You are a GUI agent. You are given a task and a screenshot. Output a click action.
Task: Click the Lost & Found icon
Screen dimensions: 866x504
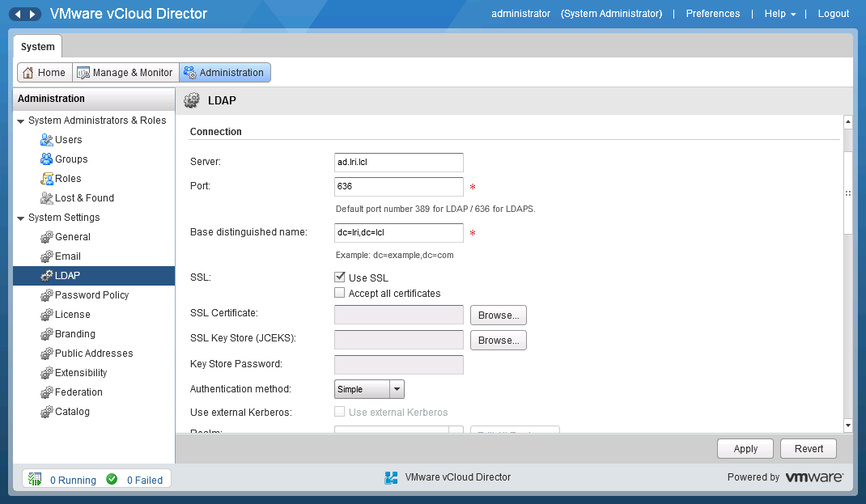46,198
